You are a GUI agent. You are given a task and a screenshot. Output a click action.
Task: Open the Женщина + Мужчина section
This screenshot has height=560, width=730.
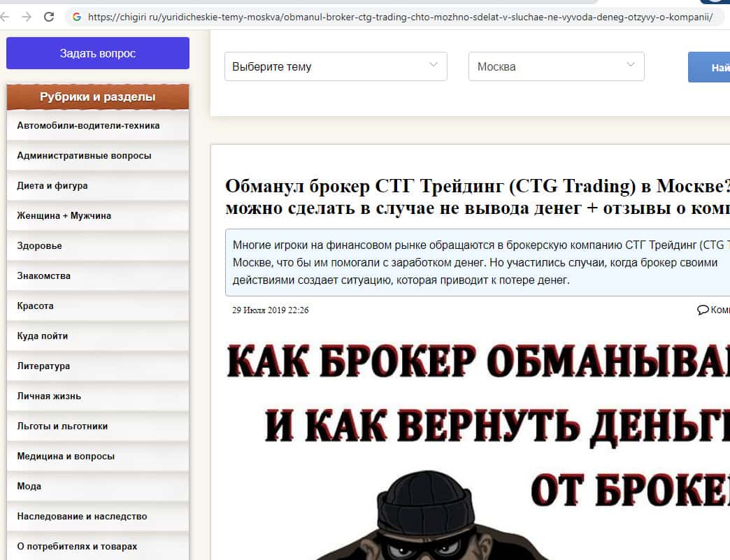(98, 215)
